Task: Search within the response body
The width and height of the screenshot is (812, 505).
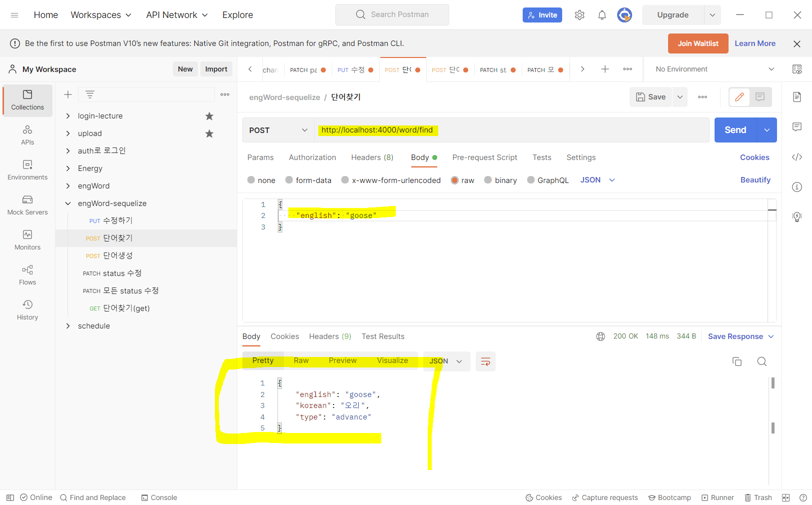Action: pyautogui.click(x=762, y=361)
